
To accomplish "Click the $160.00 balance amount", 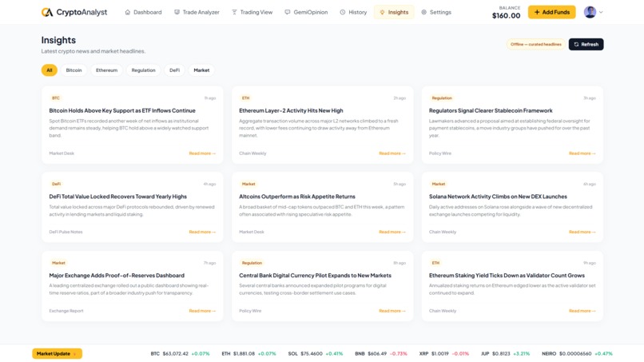I will click(506, 16).
